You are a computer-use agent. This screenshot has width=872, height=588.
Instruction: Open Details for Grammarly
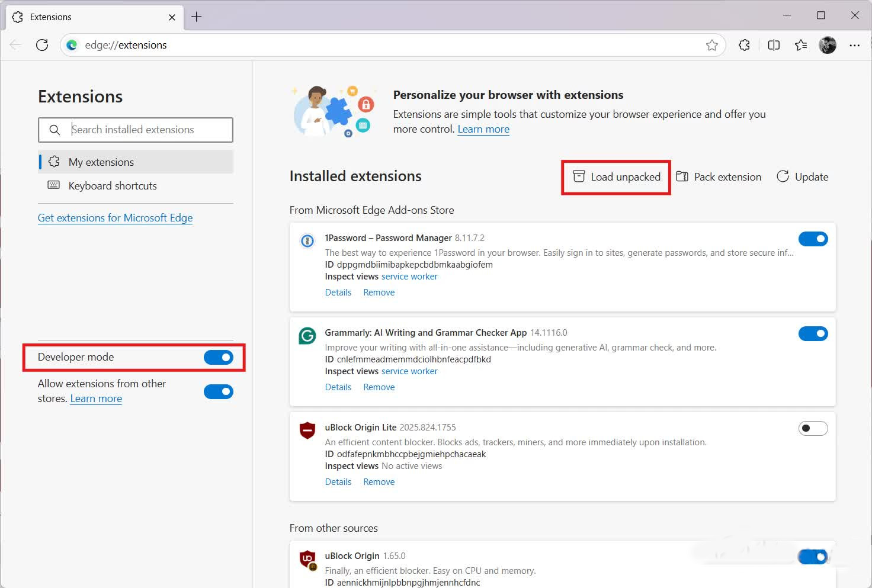click(x=338, y=387)
